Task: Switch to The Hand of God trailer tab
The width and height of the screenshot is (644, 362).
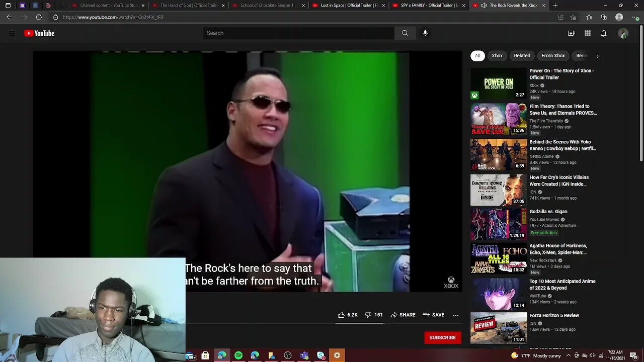Action: tap(188, 6)
